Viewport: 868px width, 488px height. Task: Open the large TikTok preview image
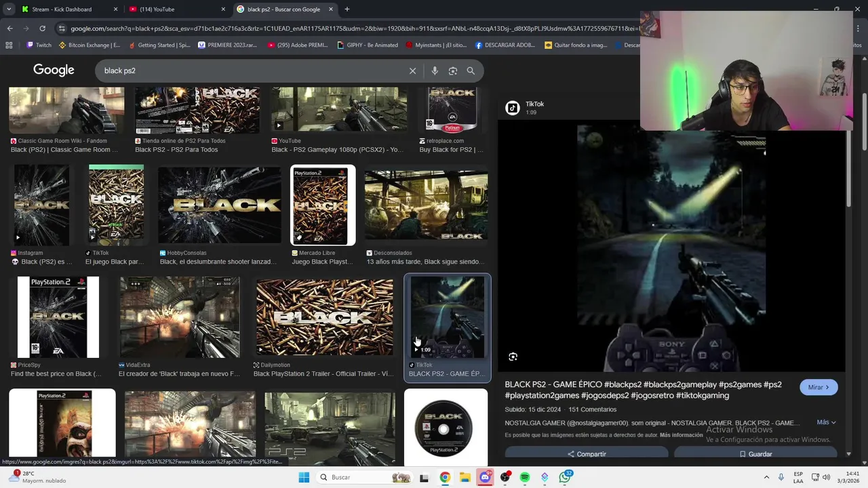coord(671,247)
